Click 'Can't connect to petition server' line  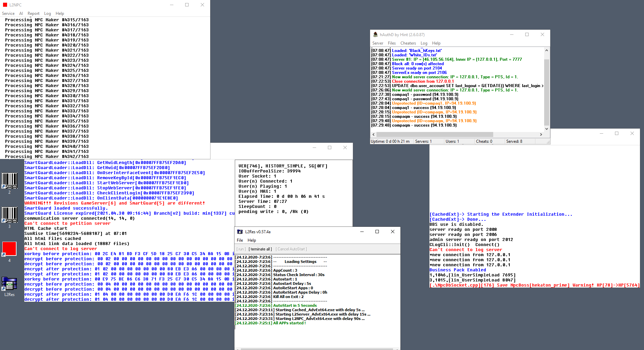point(67,223)
